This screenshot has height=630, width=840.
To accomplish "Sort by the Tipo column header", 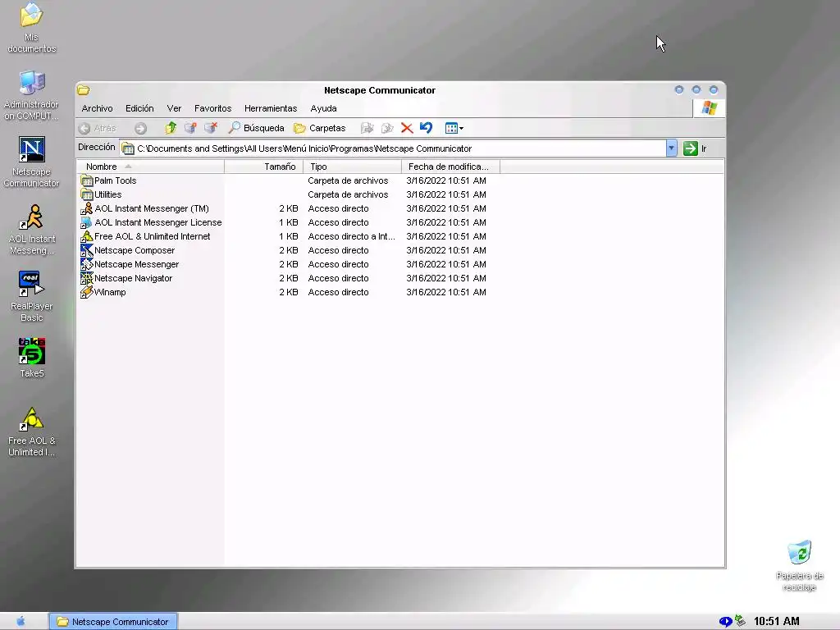I will 353,167.
